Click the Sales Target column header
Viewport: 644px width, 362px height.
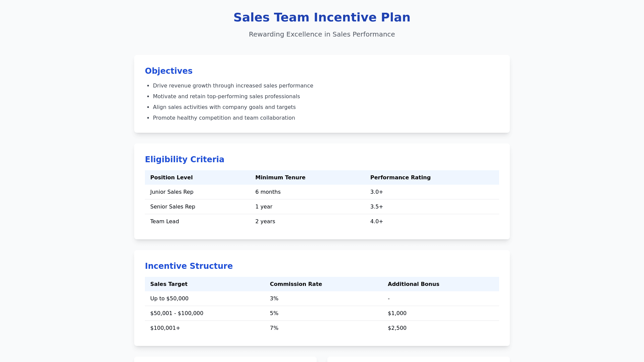[169, 284]
